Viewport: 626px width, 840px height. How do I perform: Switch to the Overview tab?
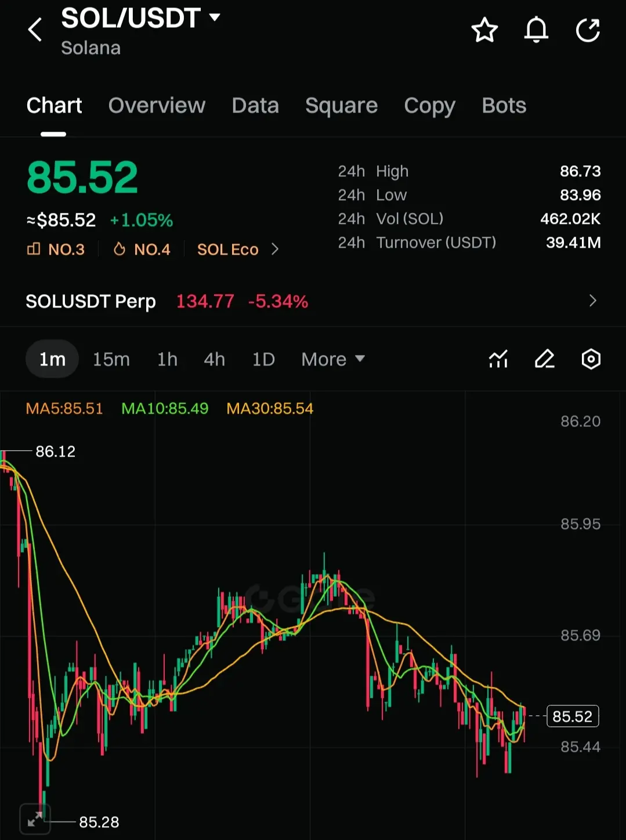(157, 106)
